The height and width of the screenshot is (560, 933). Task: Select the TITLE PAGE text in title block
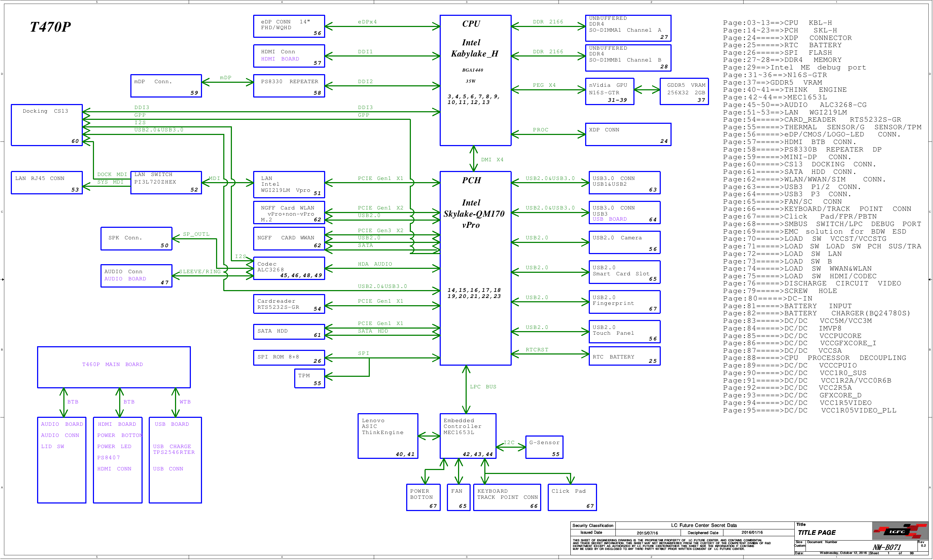817,533
